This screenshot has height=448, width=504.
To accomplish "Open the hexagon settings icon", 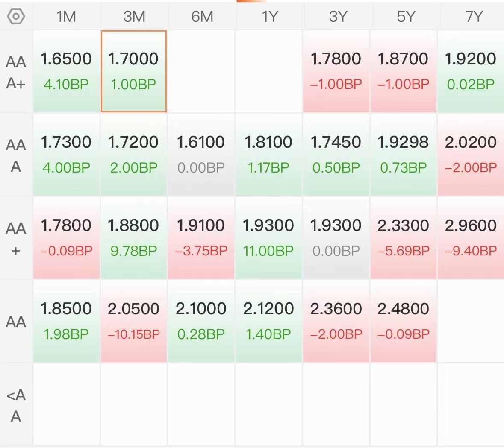I will point(16,16).
